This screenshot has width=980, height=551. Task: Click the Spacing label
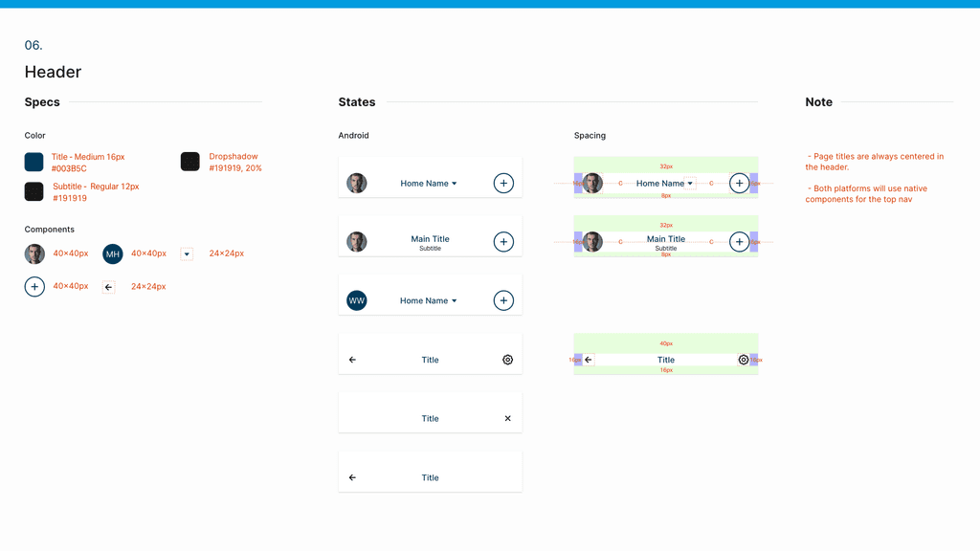[x=590, y=136]
